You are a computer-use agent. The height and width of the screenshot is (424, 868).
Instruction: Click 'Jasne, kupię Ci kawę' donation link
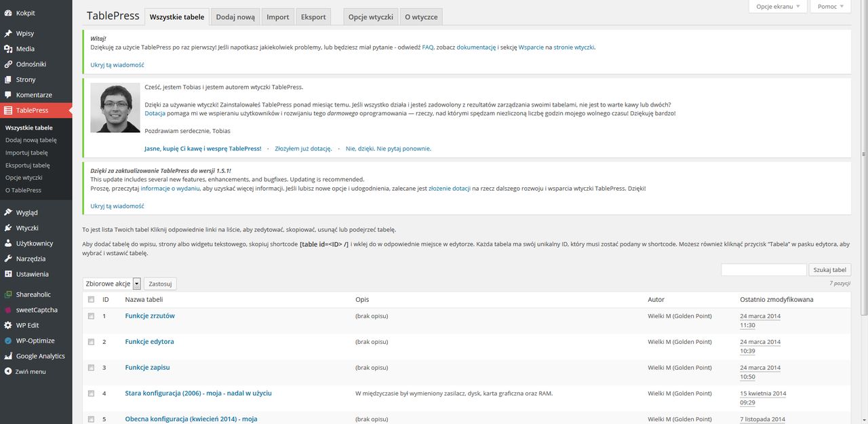click(x=203, y=148)
